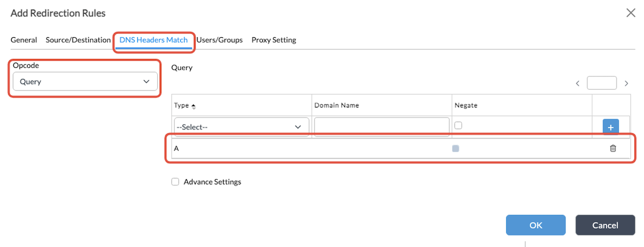This screenshot has height=247, width=644.
Task: Open the Source/Destination tab
Action: [78, 40]
